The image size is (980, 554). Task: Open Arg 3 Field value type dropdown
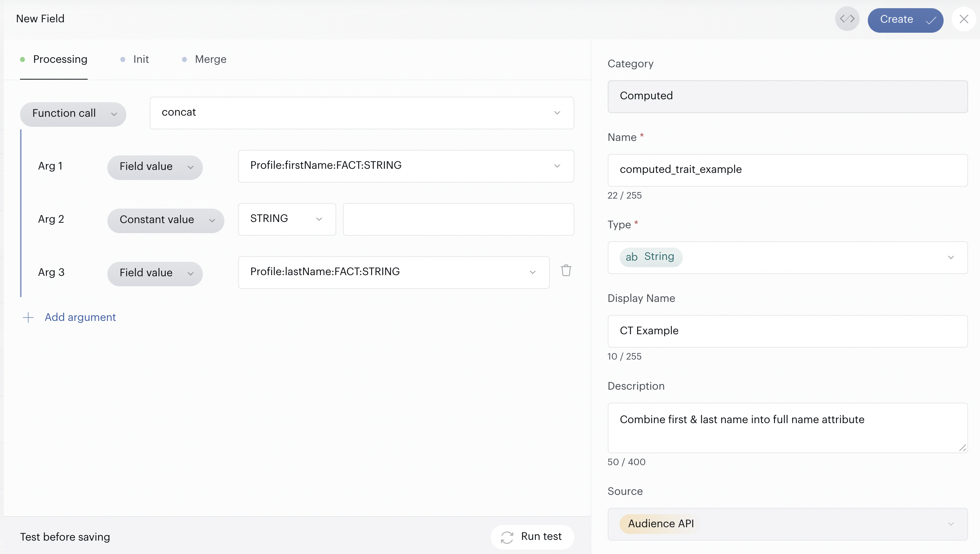[155, 273]
